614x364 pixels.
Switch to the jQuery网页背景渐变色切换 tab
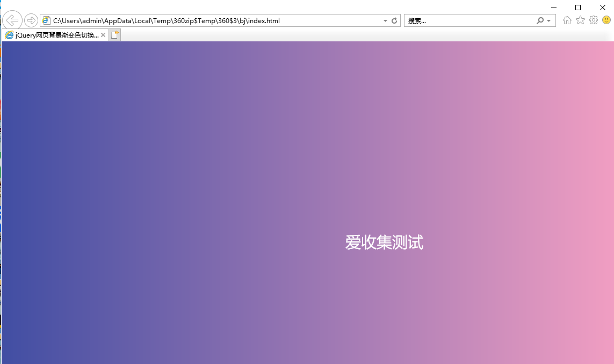[x=54, y=34]
